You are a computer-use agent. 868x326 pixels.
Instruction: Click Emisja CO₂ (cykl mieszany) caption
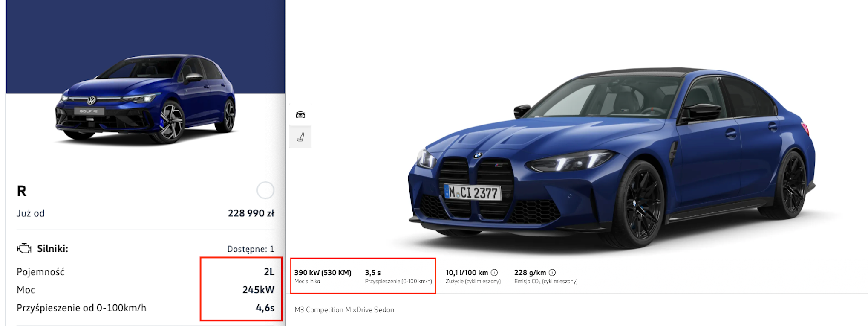(546, 281)
